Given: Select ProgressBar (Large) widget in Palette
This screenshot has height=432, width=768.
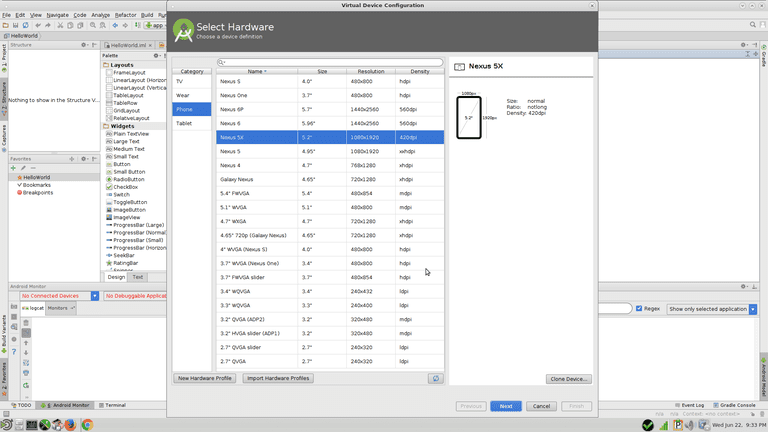Looking at the screenshot, I should click(135, 225).
